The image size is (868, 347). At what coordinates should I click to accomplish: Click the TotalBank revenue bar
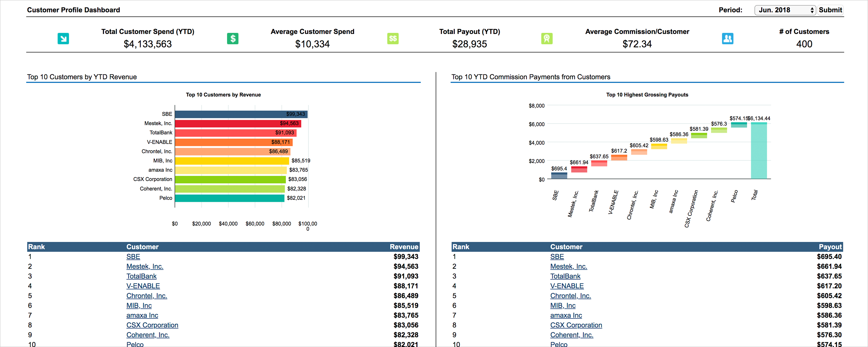pos(236,133)
